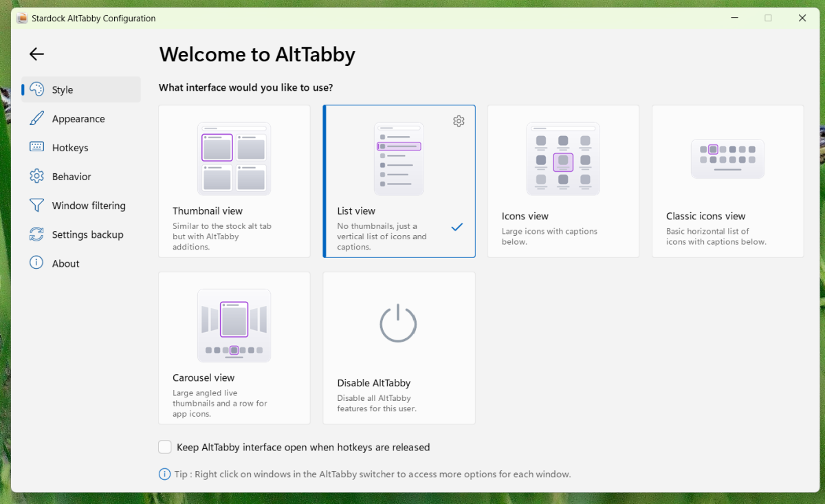
Task: Click 'Stardock AltTabby Configuration' window title
Action: pos(93,18)
